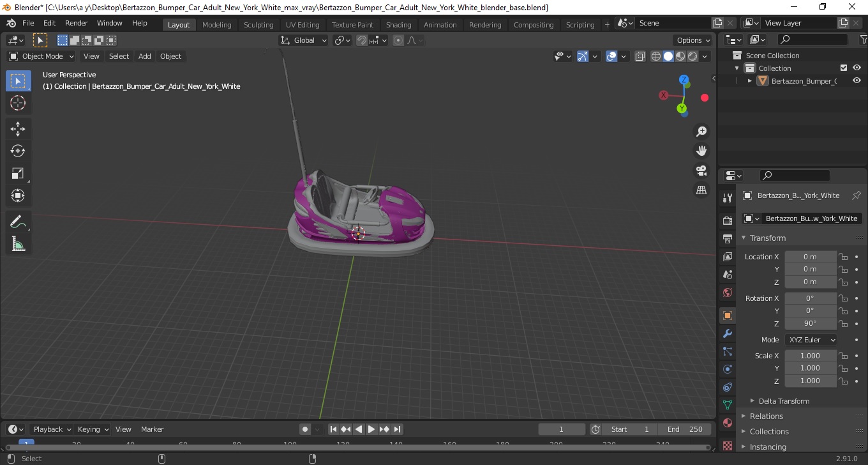Toggle camera view icon
This screenshot has height=465, width=868.
coord(701,171)
